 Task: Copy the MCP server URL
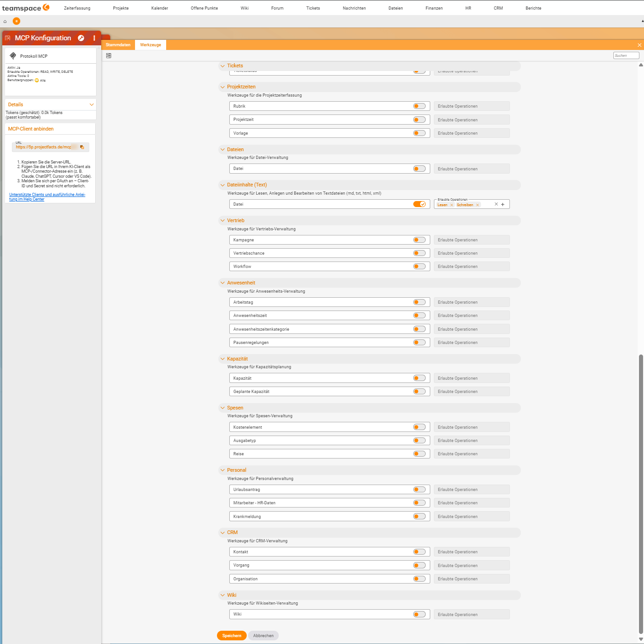(82, 147)
